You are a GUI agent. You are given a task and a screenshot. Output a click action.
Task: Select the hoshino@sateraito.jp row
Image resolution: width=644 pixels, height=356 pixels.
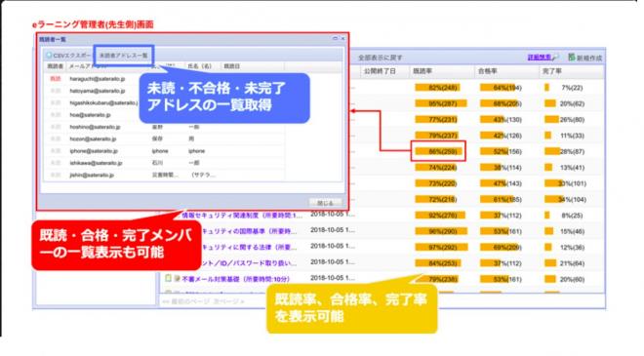(x=164, y=127)
